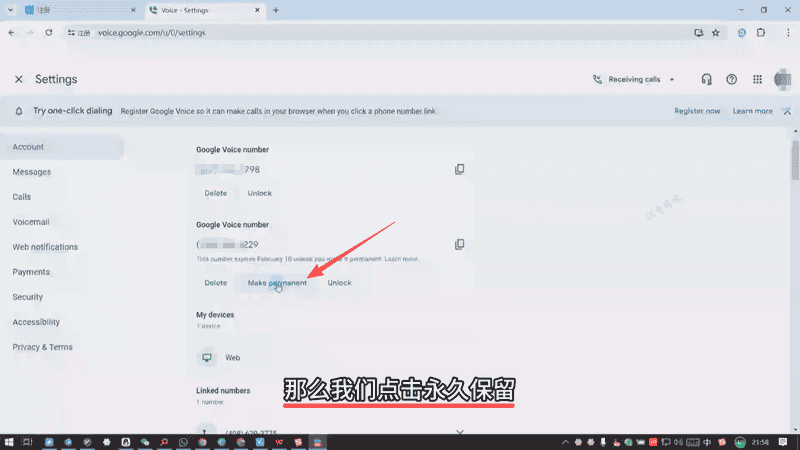
Task: Click Learn more in the dialing banner
Action: click(x=753, y=111)
